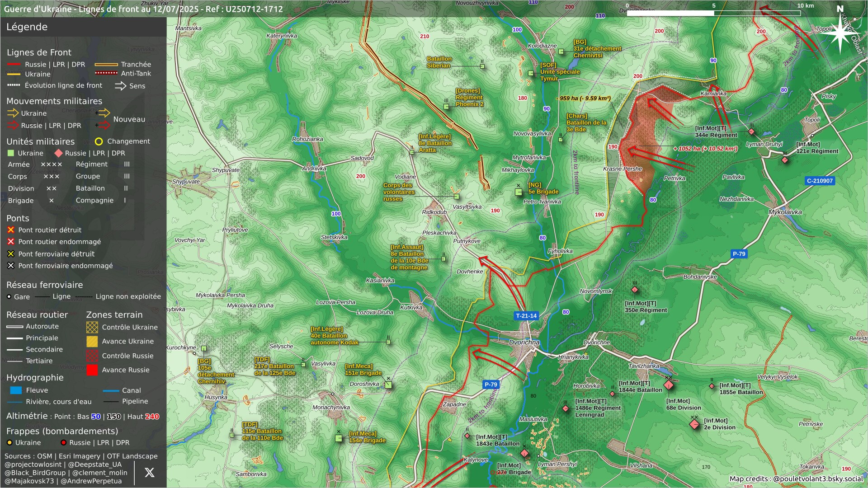Click the 1486e Régiment Leningrad diamond marker

pyautogui.click(x=565, y=408)
